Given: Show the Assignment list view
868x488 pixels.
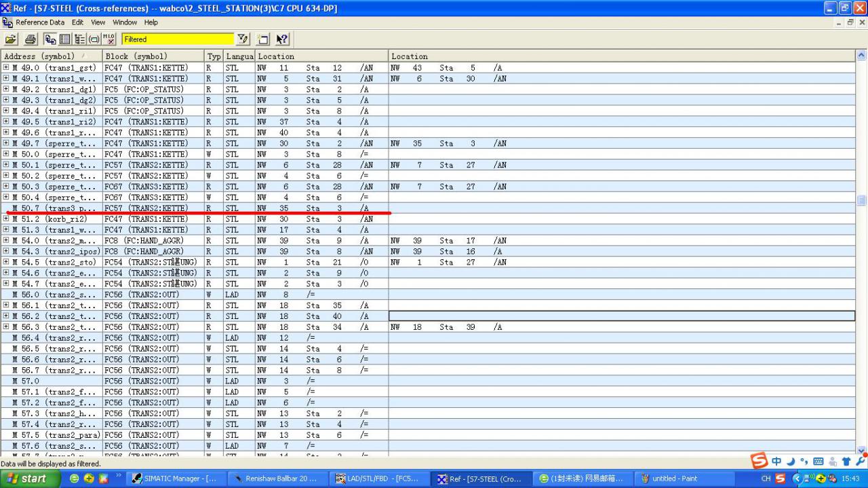Looking at the screenshot, I should click(x=65, y=39).
